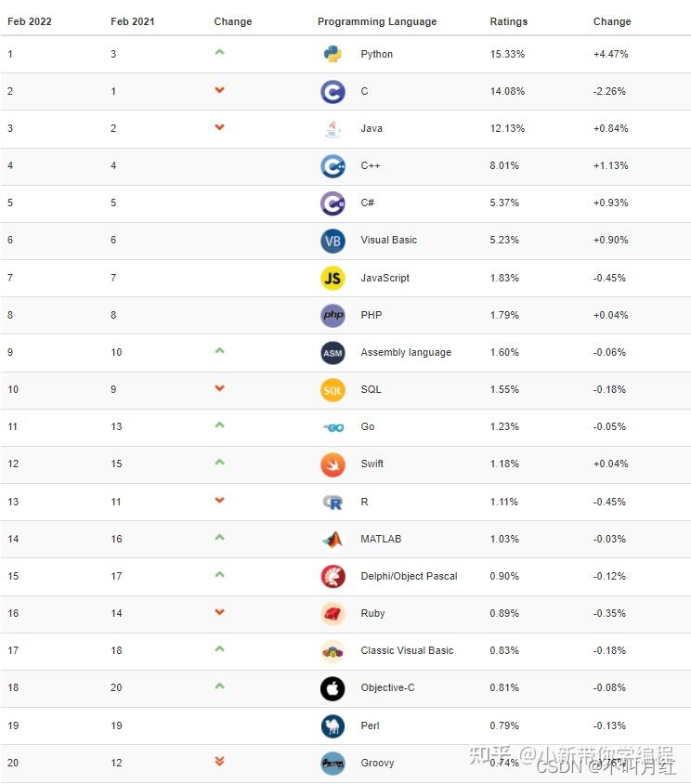The image size is (691, 784).
Task: Click the Assembly language name
Action: (406, 352)
